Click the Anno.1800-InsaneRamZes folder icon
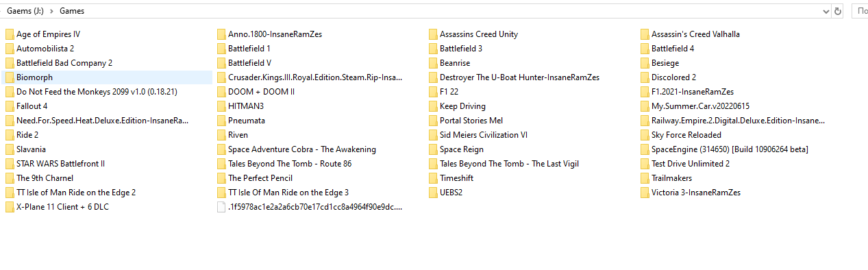Image resolution: width=868 pixels, height=270 pixels. [221, 34]
